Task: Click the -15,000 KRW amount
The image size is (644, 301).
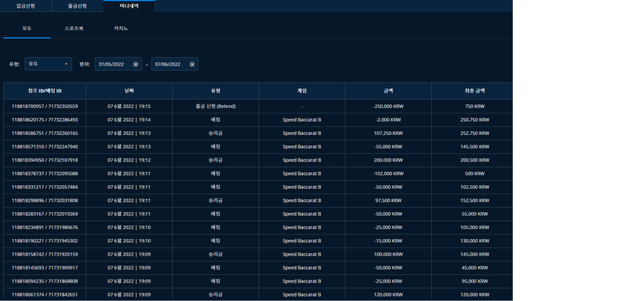Action: pyautogui.click(x=388, y=241)
